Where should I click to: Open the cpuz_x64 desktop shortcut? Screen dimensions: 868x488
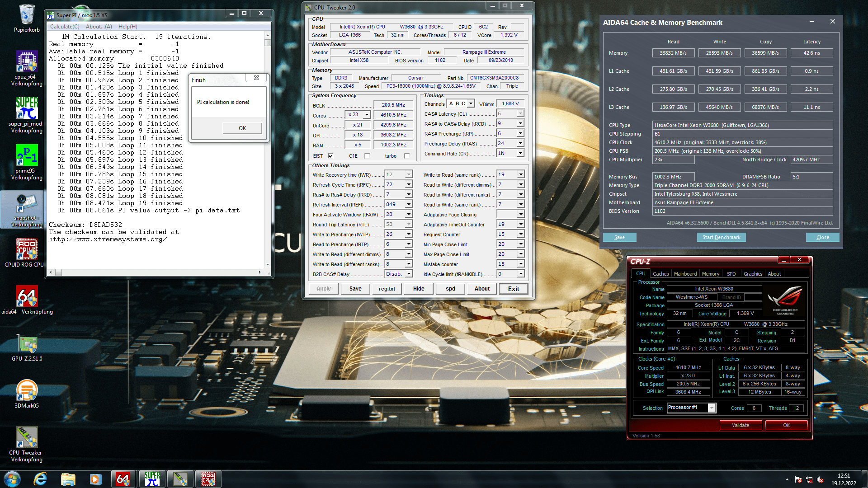point(27,68)
